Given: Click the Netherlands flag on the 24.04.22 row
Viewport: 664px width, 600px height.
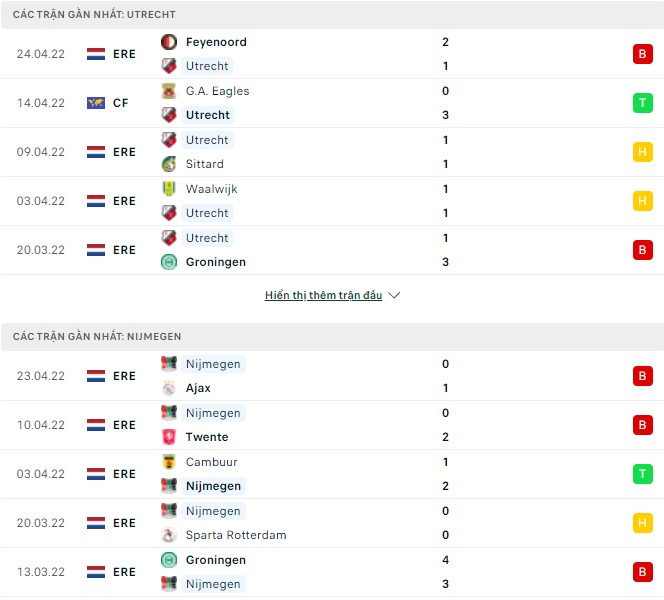Looking at the screenshot, I should [x=96, y=54].
